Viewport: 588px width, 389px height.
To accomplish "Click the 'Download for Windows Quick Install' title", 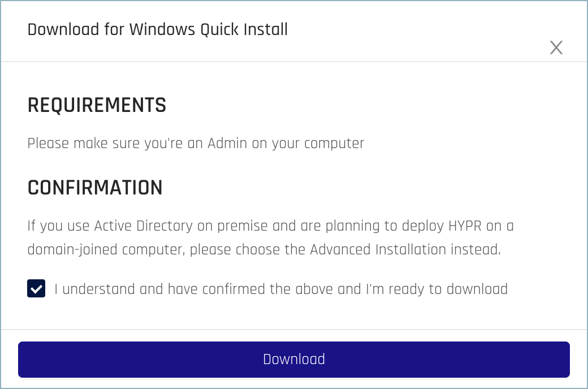I will (158, 29).
